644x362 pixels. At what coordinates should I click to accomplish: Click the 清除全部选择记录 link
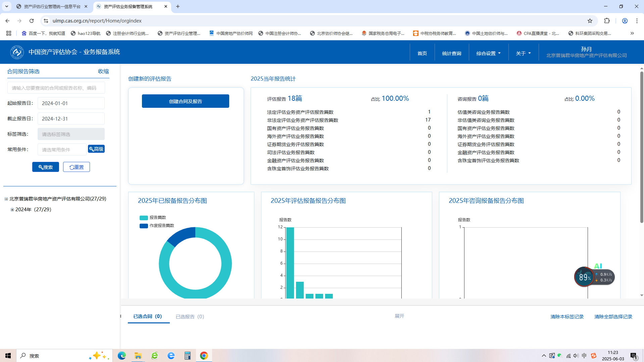tap(613, 317)
